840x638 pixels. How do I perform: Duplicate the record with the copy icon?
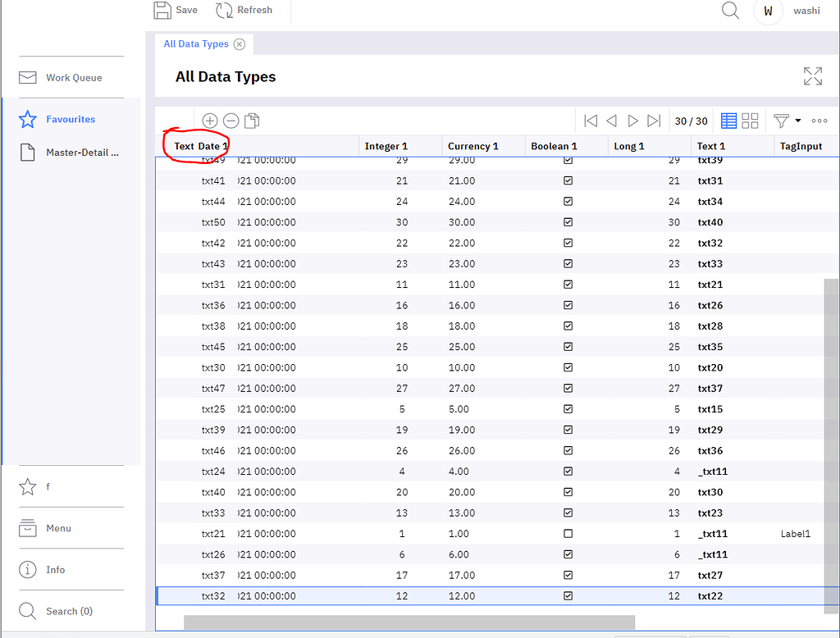[x=252, y=120]
